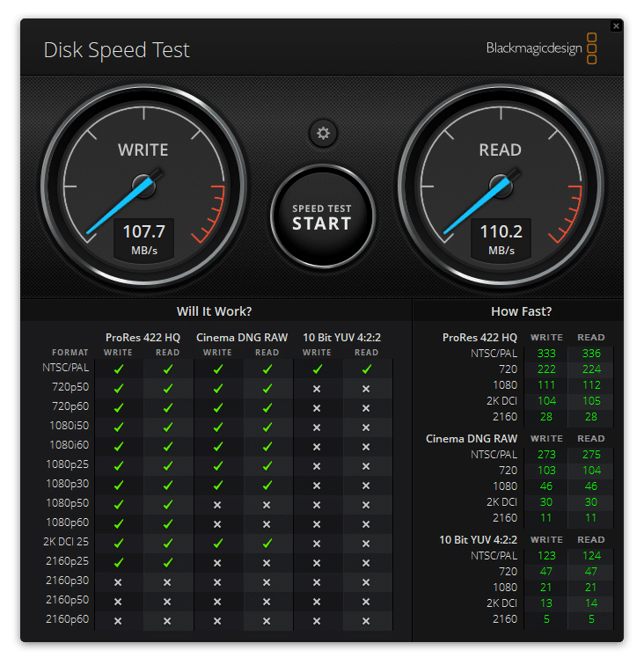Open settings with the gear icon
644x665 pixels.
tap(323, 133)
